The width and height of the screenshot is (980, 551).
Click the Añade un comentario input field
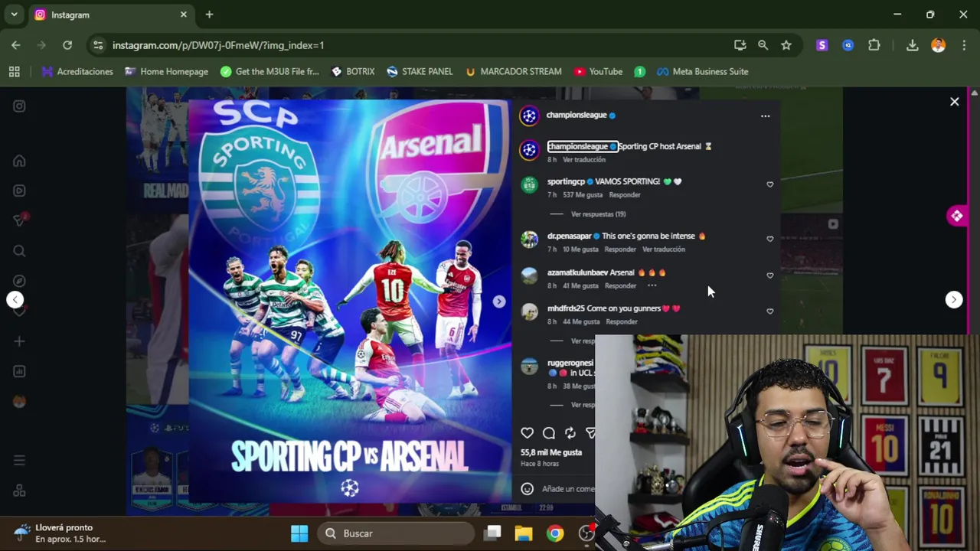(568, 488)
